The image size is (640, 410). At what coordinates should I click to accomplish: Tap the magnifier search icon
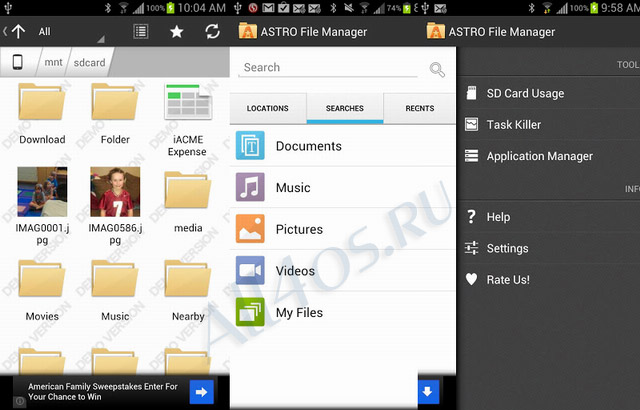click(x=437, y=70)
